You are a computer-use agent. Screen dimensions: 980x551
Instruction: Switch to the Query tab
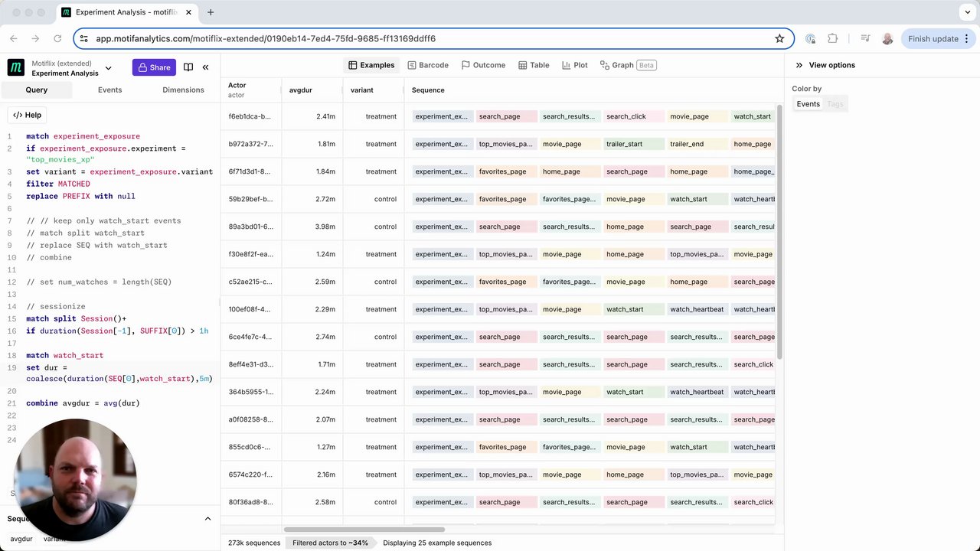pos(37,90)
